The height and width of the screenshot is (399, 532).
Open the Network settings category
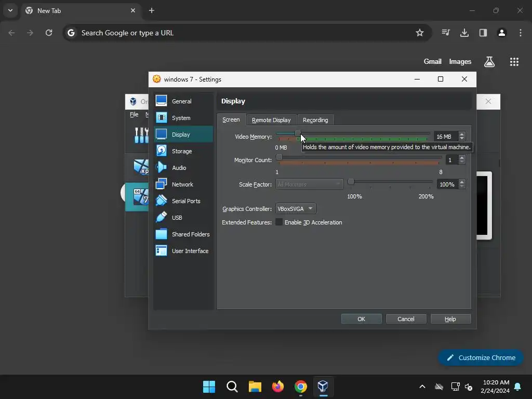[183, 184]
